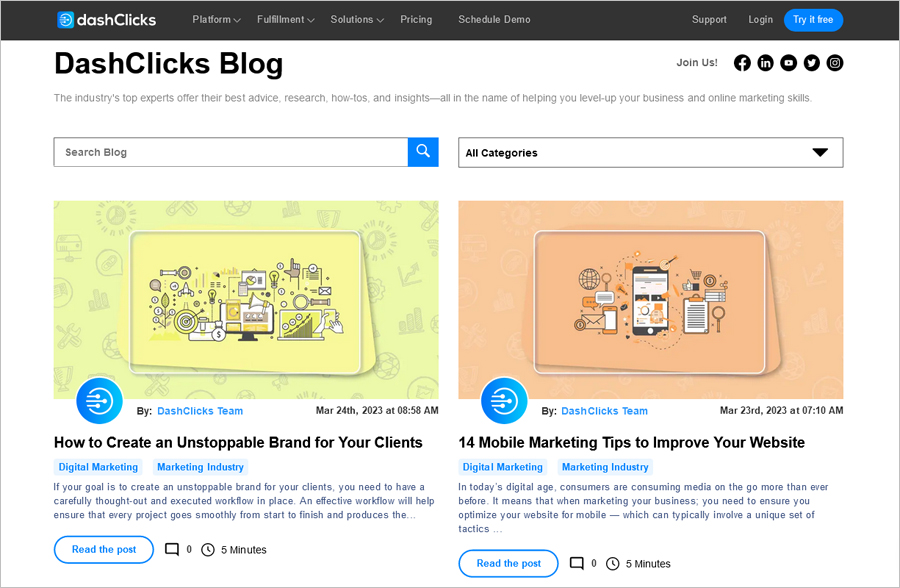Image resolution: width=900 pixels, height=588 pixels.
Task: Click the Mar 24th, 2023 at 08:58 AM date
Action: click(377, 411)
